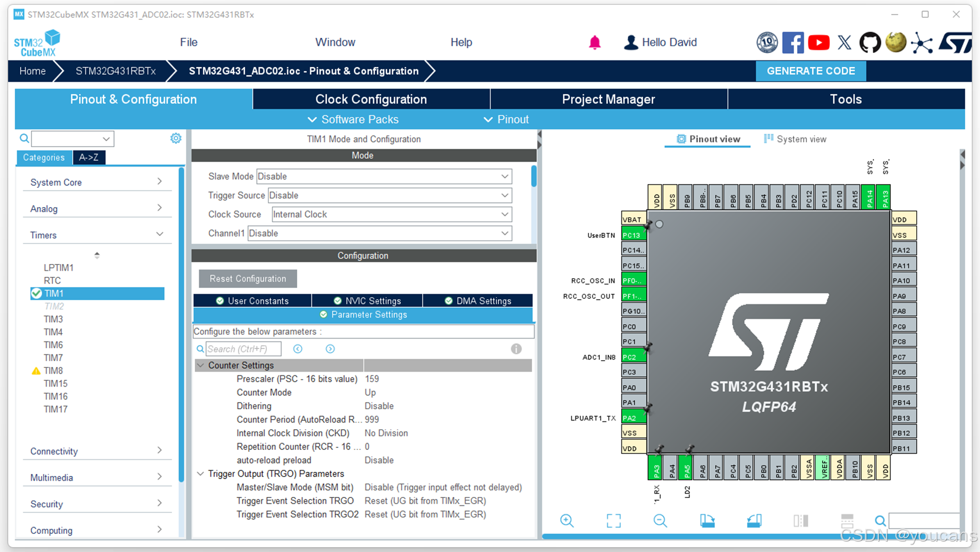Screen dimensions: 980x552
Task: Click the Counter Period value 999
Action: pos(372,420)
